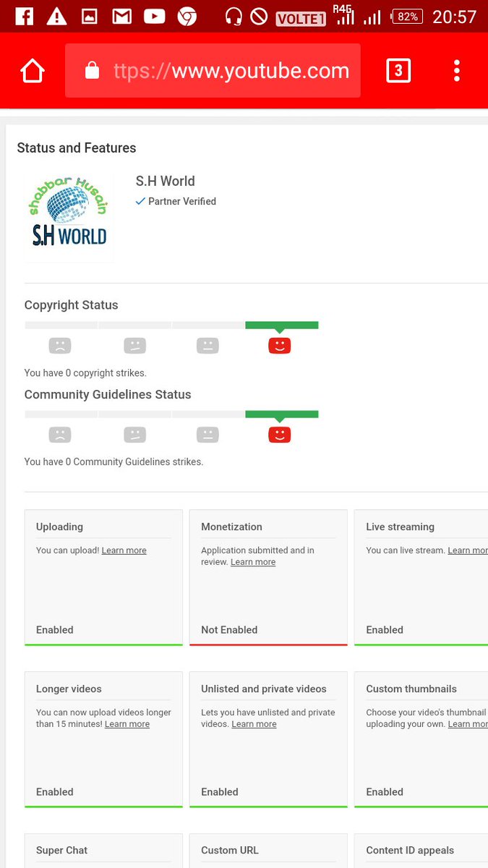
Task: Click the red smiley under Copyright Status
Action: click(279, 346)
